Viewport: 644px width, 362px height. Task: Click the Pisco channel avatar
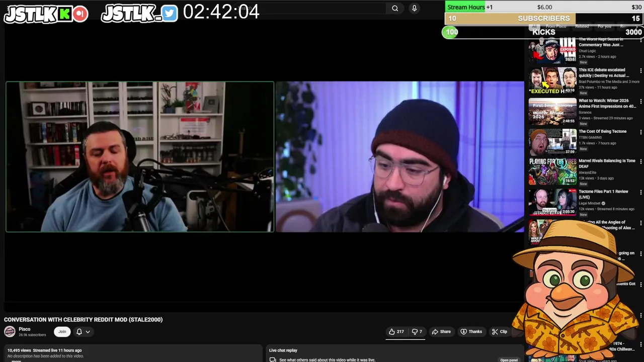(10, 331)
